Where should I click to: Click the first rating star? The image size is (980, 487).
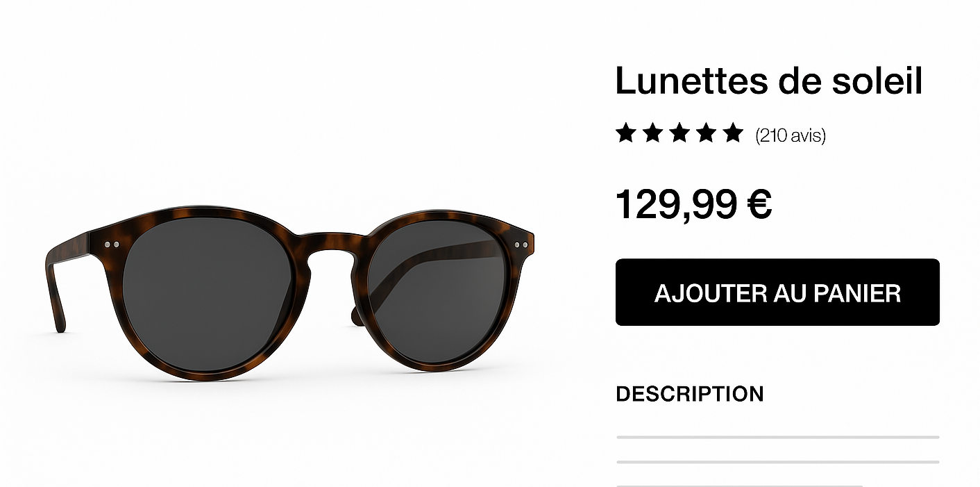(625, 133)
